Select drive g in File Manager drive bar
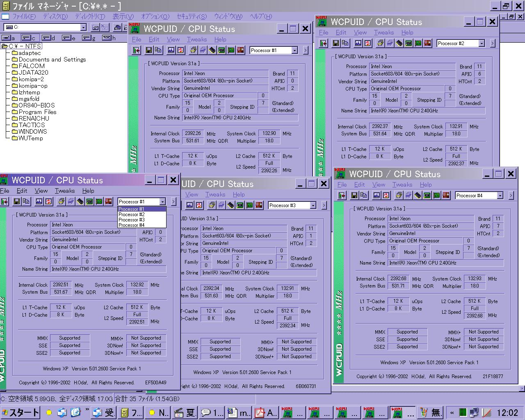The height and width of the screenshot is (420, 525). pos(89,38)
